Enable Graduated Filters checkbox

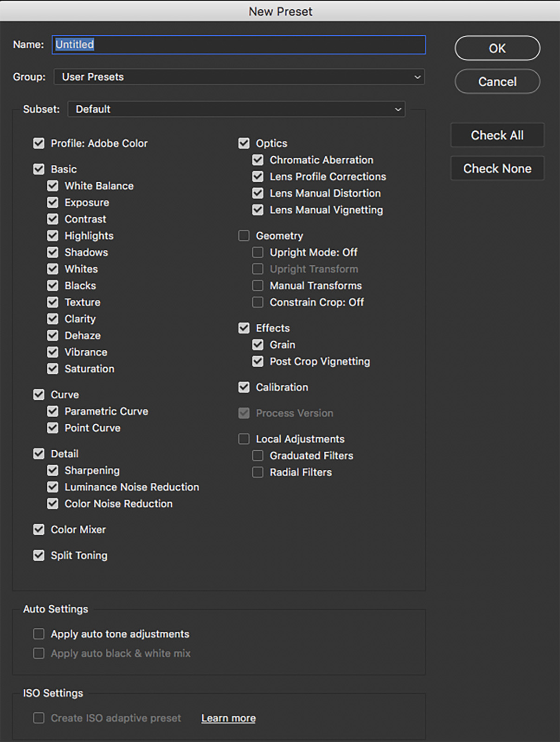pyautogui.click(x=258, y=456)
